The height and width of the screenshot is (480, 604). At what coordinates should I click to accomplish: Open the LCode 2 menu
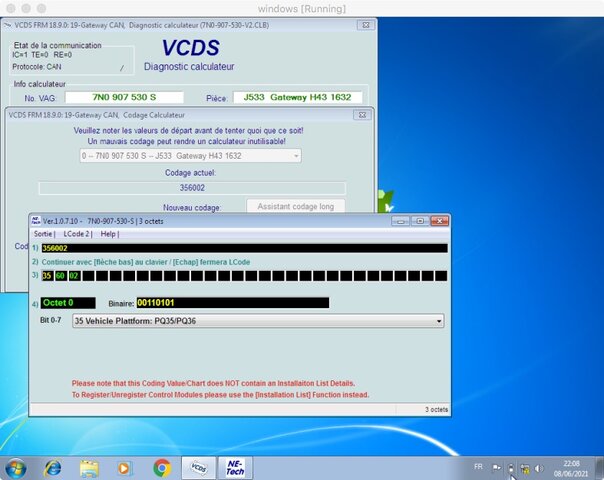click(76, 234)
